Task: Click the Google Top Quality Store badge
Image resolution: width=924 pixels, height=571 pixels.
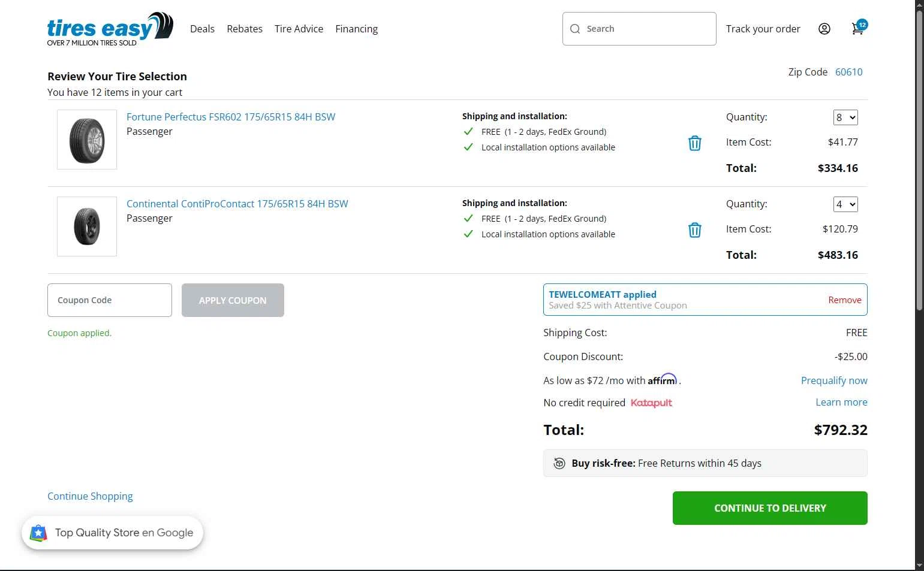Action: coord(113,533)
